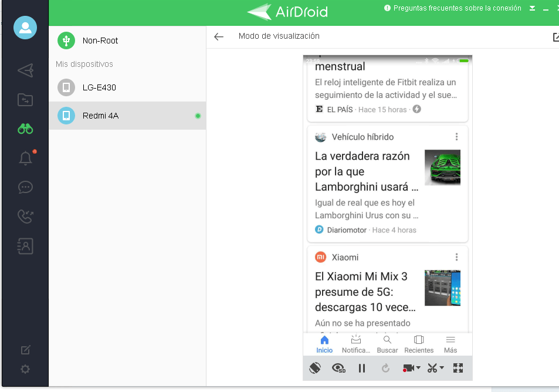Switch to Buscar tab in phone
The height and width of the screenshot is (392, 559).
coord(387,344)
